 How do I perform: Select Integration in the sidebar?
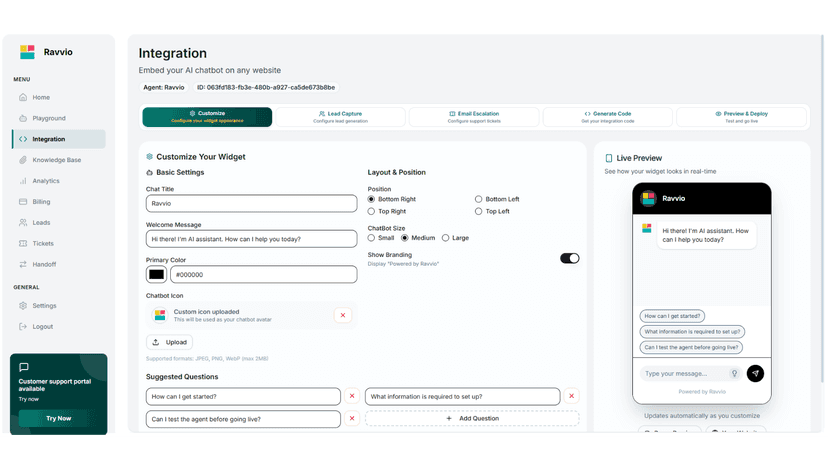(x=58, y=139)
